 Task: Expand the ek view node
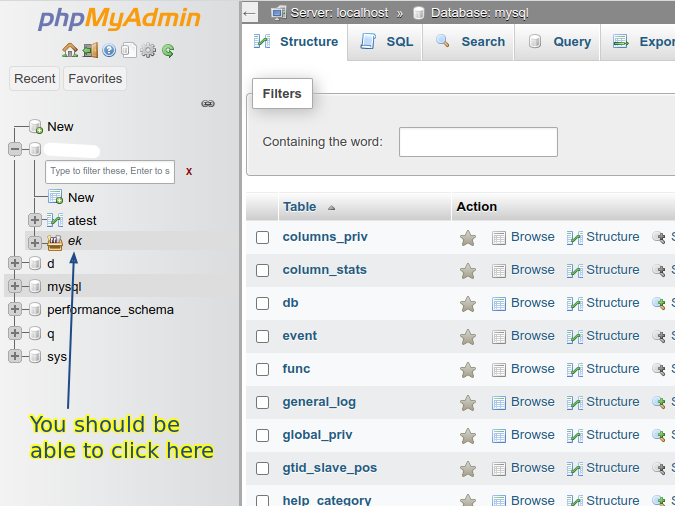(x=35, y=242)
